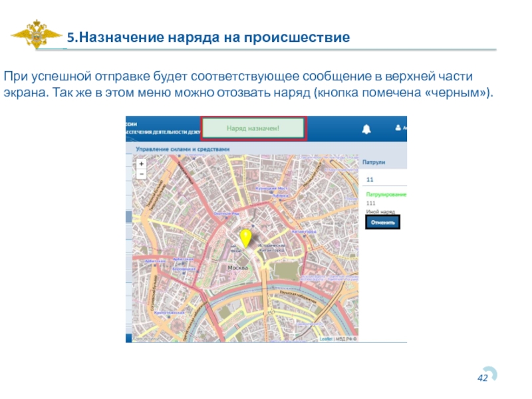The image size is (532, 399).
Task: Click the Патрулирование status text
Action: click(x=386, y=195)
